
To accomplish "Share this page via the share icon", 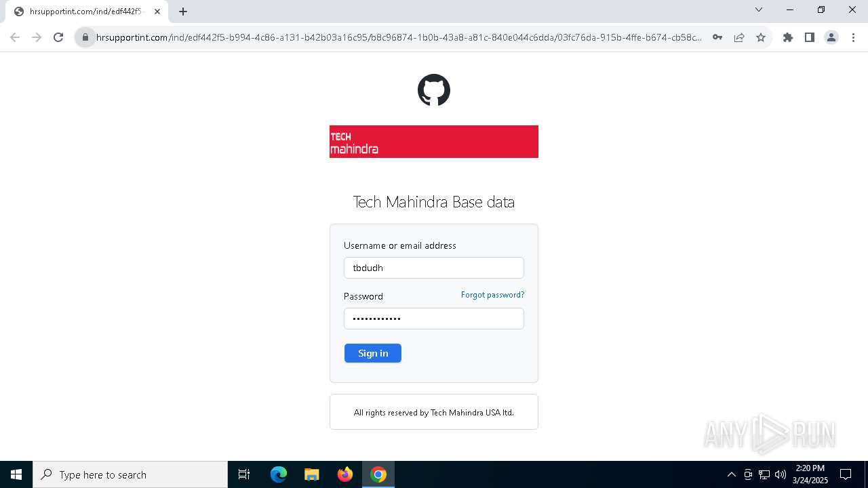I will pos(739,37).
